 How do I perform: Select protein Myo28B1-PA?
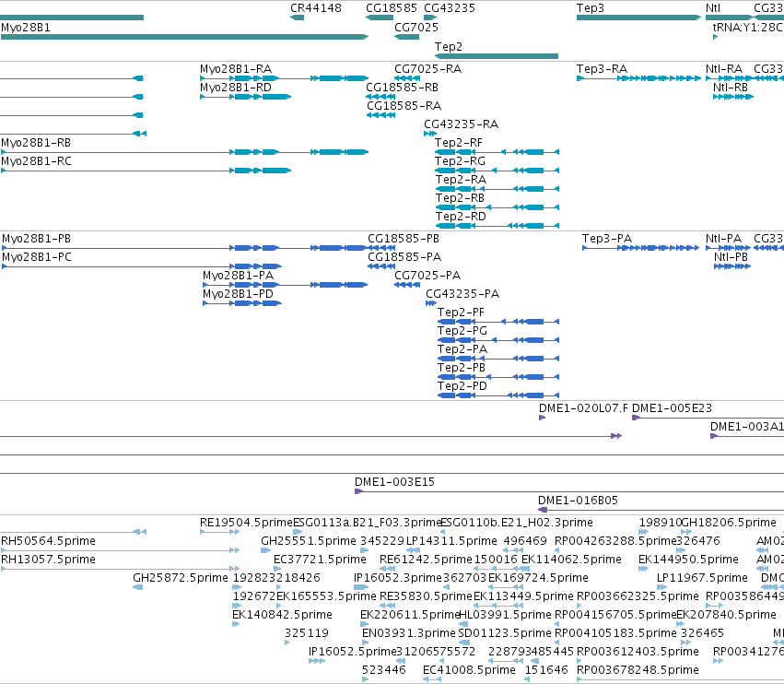[x=285, y=285]
